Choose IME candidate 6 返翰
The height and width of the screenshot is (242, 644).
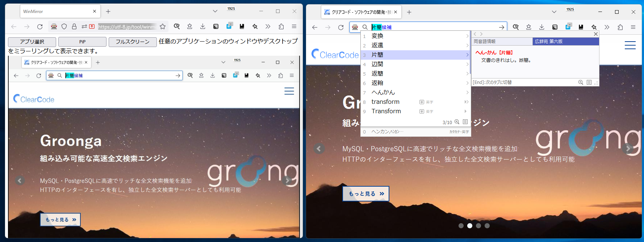[415, 83]
